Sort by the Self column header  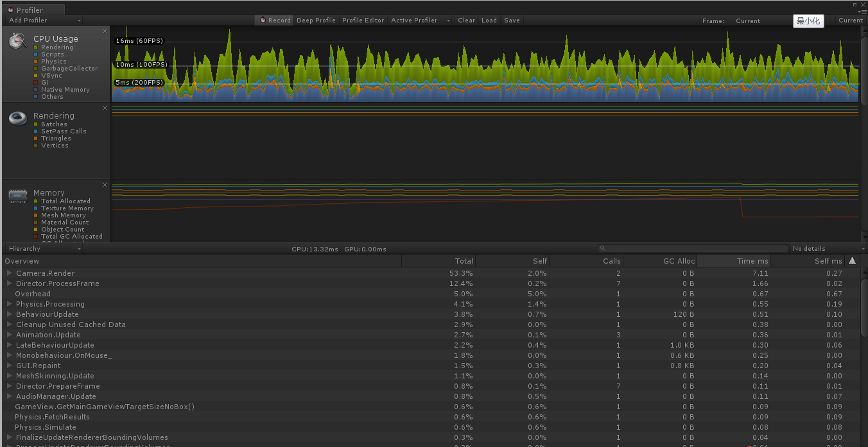tap(512, 261)
